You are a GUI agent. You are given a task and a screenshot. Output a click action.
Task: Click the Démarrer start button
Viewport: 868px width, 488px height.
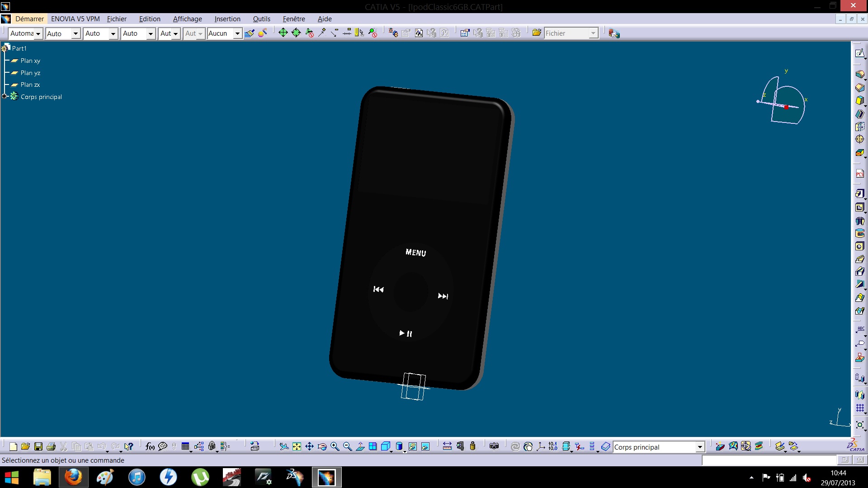(x=29, y=19)
